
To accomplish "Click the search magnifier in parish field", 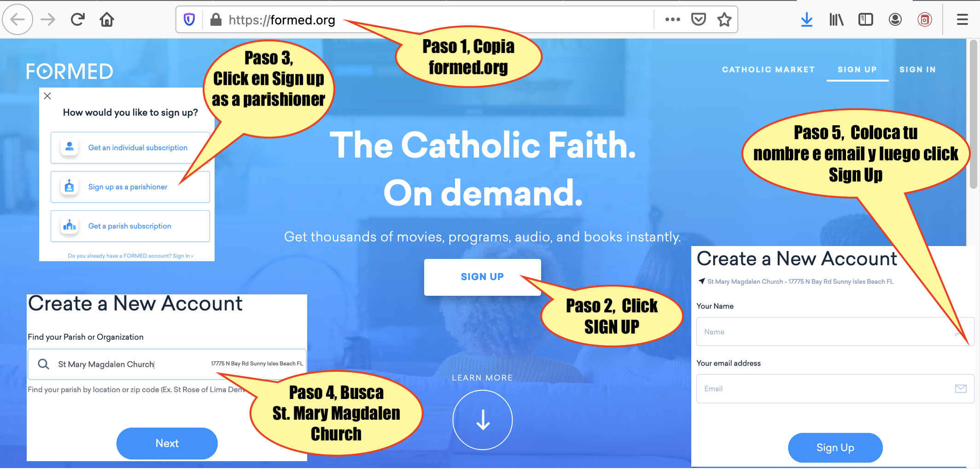I will (x=44, y=364).
